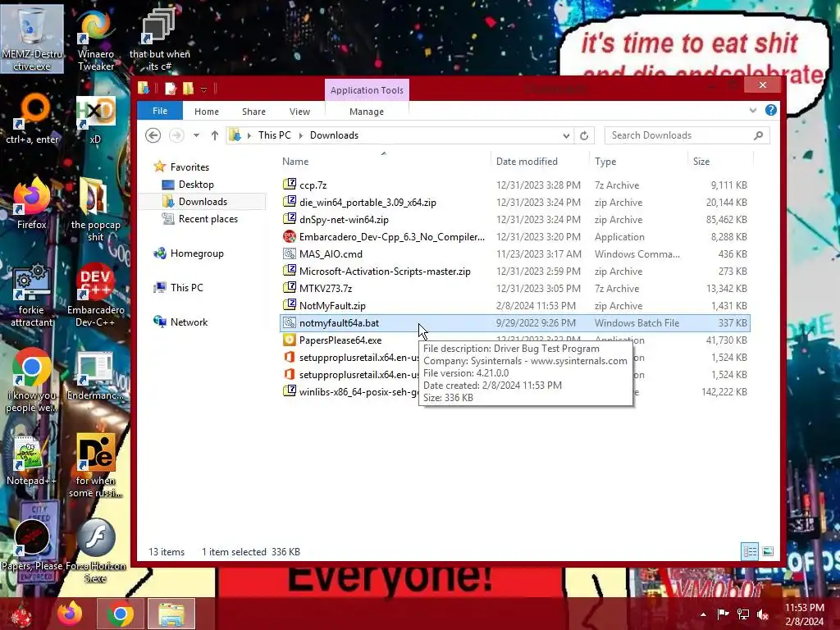Switch to details view button
The height and width of the screenshot is (630, 840).
coord(750,551)
